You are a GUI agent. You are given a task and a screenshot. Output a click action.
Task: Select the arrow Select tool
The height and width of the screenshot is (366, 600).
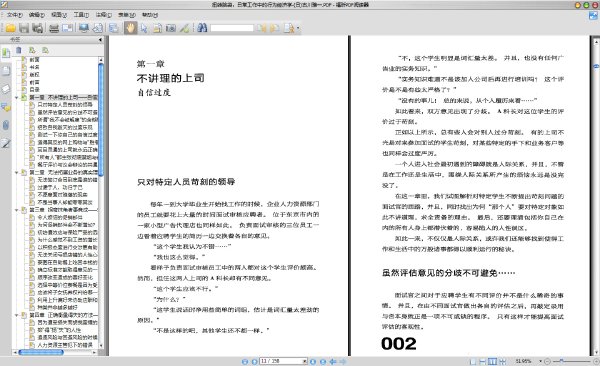coord(144,28)
